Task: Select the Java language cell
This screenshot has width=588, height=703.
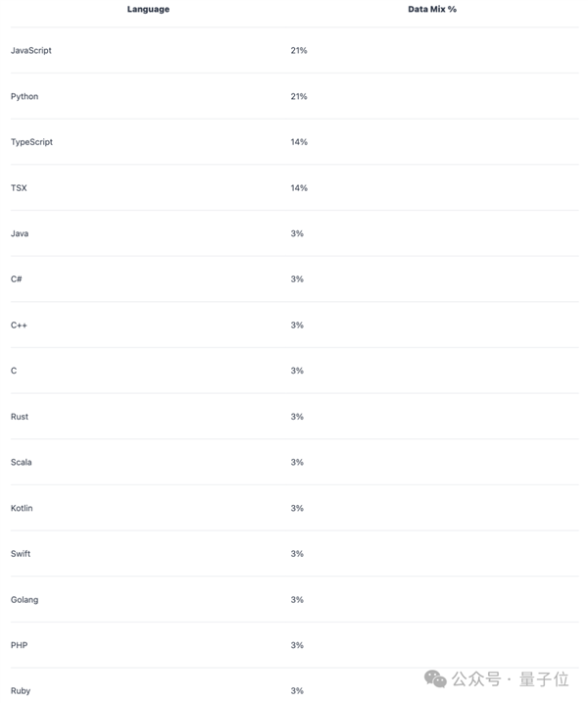Action: point(20,233)
